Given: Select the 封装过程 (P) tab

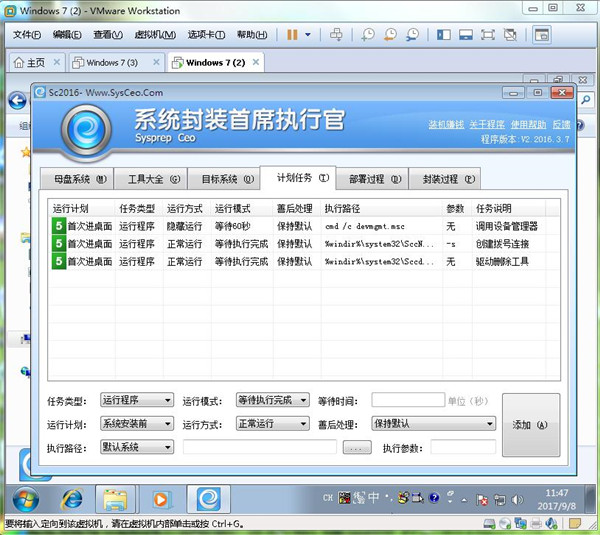Looking at the screenshot, I should tap(445, 179).
